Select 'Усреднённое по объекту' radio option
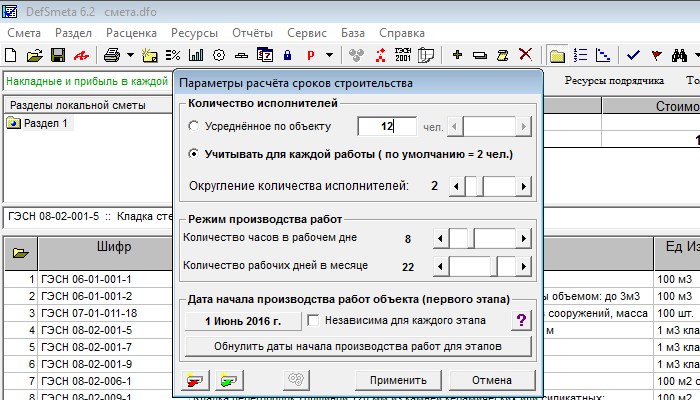Viewport: 700px width, 400px height. pyautogui.click(x=195, y=126)
